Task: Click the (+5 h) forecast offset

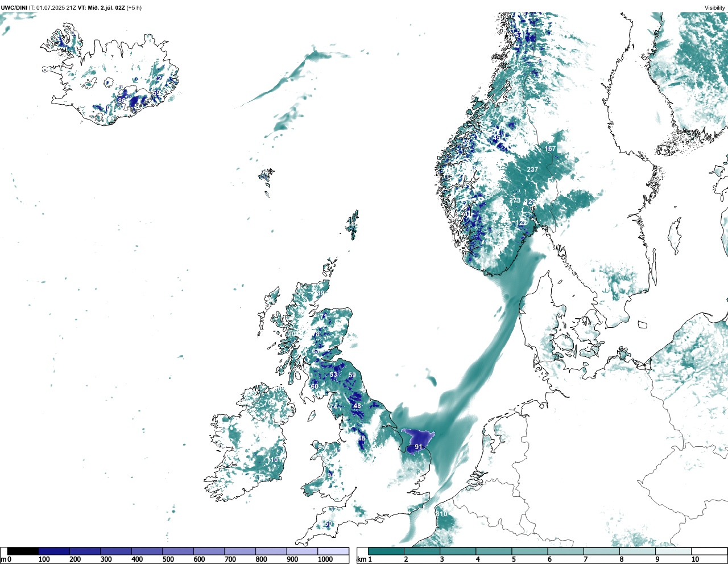Action: 134,7
